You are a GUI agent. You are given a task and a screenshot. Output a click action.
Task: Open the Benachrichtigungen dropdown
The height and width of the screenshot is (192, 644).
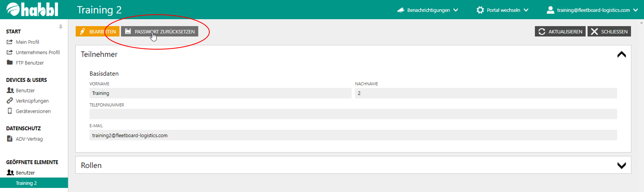tap(428, 10)
